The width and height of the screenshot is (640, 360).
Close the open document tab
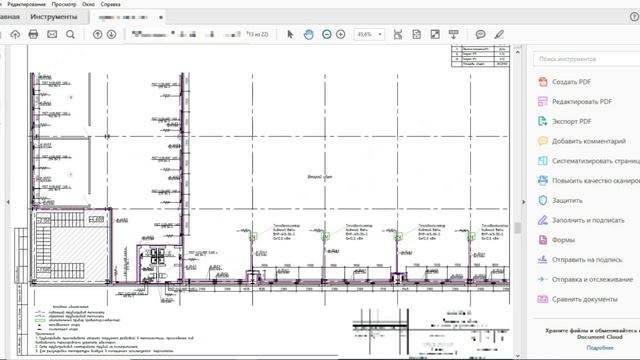click(x=161, y=17)
